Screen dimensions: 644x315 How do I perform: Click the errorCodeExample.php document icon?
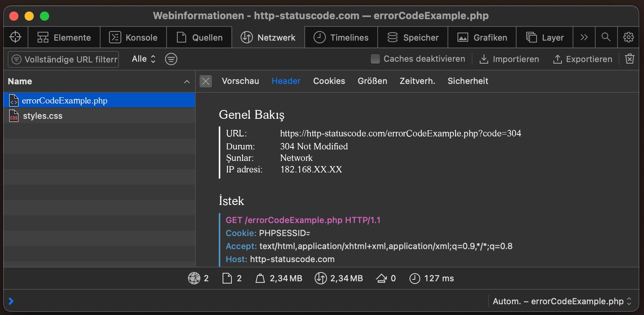[x=14, y=100]
